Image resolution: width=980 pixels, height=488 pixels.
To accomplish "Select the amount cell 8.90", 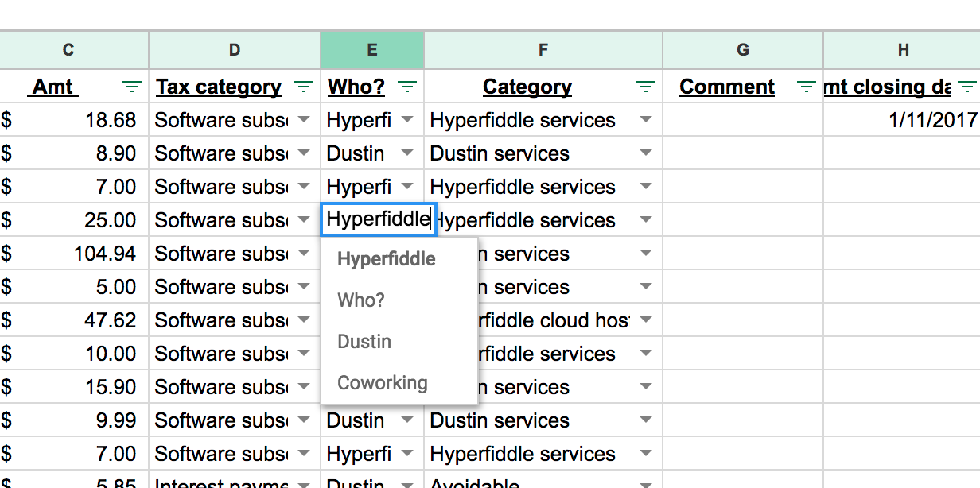I will pyautogui.click(x=74, y=153).
